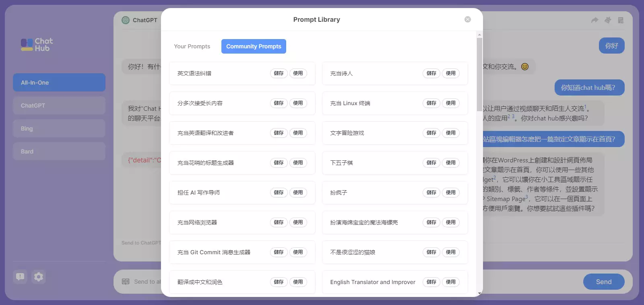Screen dimensions: 644x305
Task: Save the 充当网络浏览器 prompt
Action: tap(279, 222)
